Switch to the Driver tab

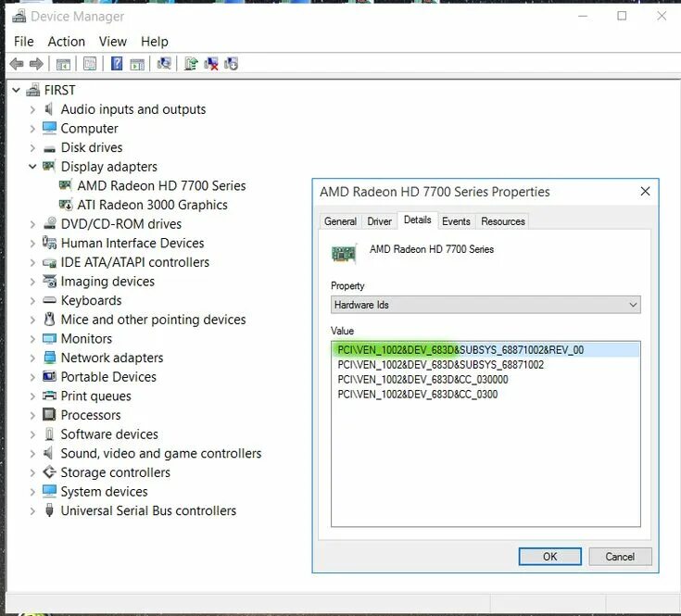pos(379,221)
